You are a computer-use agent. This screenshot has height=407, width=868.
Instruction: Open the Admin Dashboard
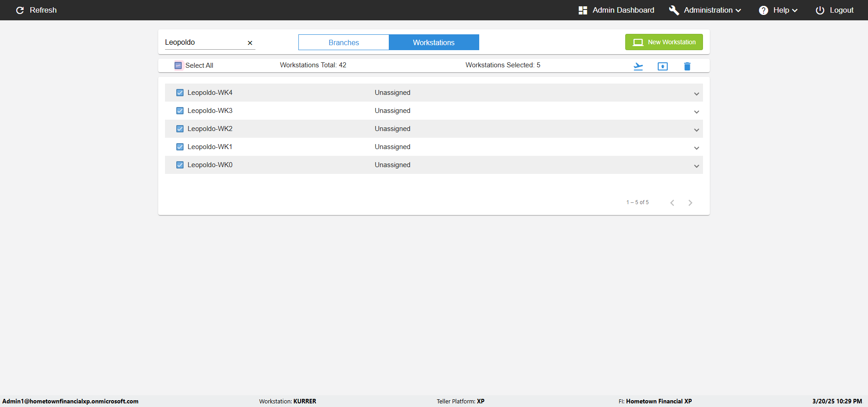616,10
